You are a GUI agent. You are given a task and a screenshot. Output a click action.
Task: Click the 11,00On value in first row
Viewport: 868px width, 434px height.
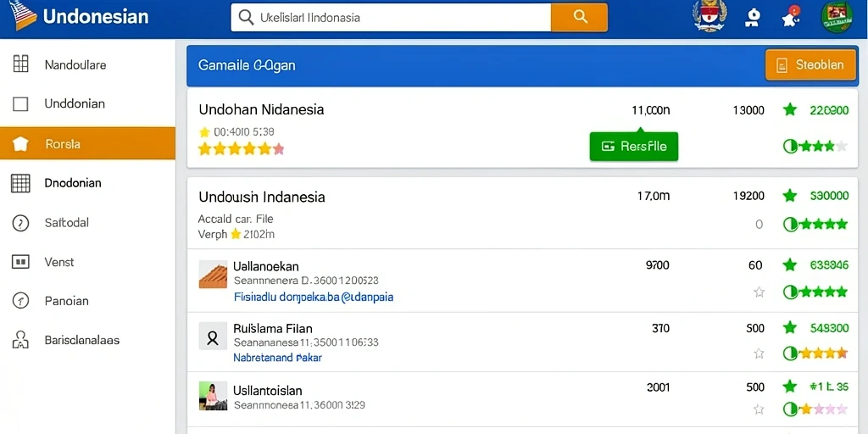[650, 110]
